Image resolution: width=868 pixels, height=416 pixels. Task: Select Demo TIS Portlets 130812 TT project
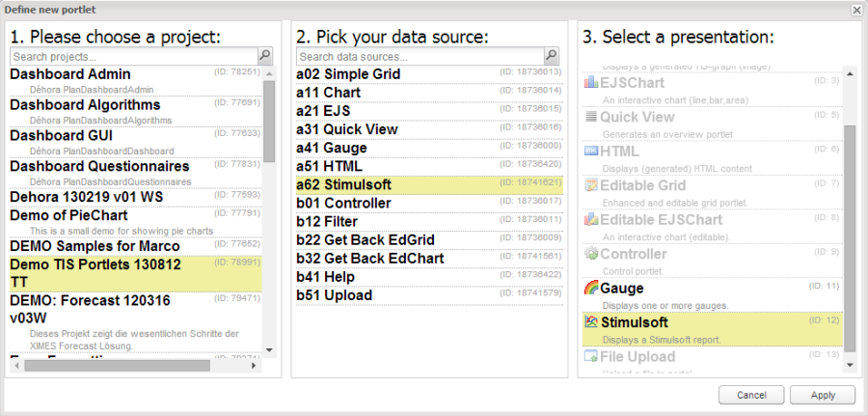click(136, 274)
